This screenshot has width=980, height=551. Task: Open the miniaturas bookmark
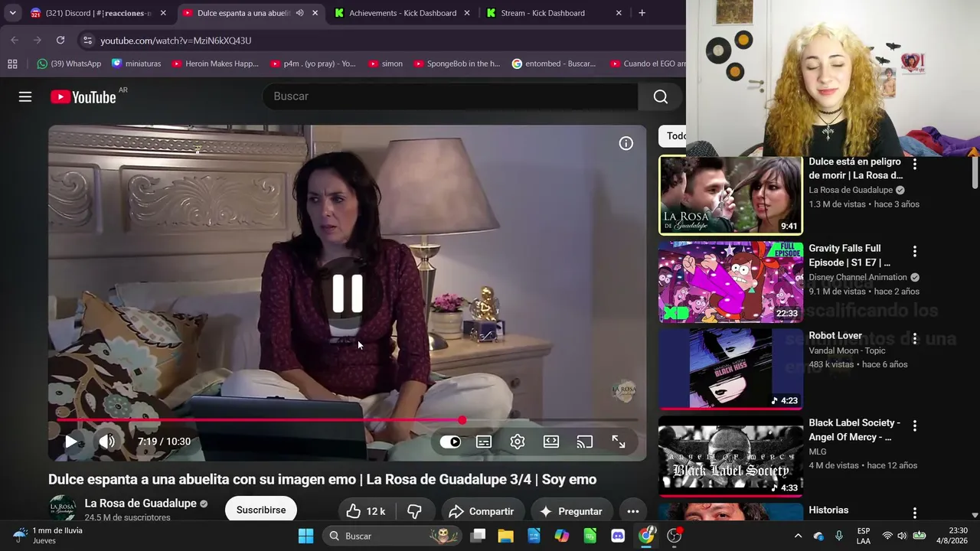(x=136, y=64)
